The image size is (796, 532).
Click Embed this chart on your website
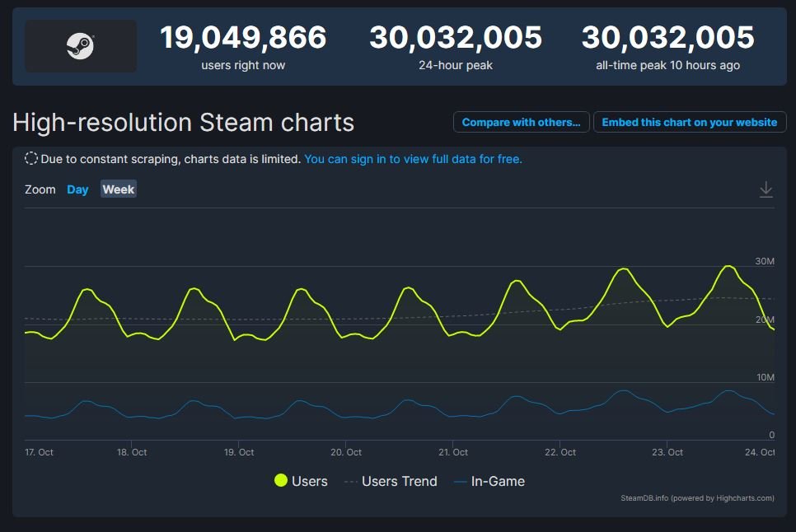(689, 122)
